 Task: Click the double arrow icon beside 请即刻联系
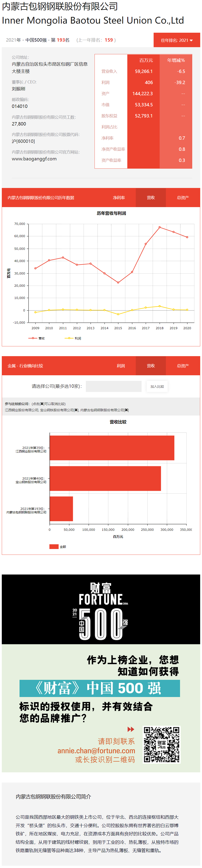[131, 729]
